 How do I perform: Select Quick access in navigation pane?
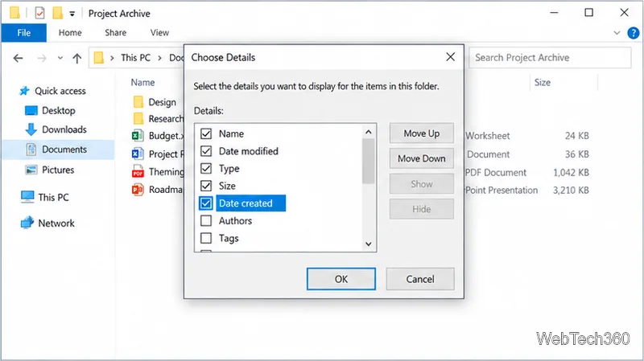tap(60, 91)
